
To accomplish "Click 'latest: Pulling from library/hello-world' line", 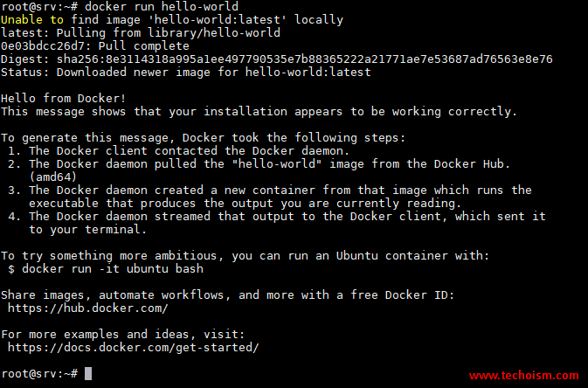I will click(x=141, y=32).
